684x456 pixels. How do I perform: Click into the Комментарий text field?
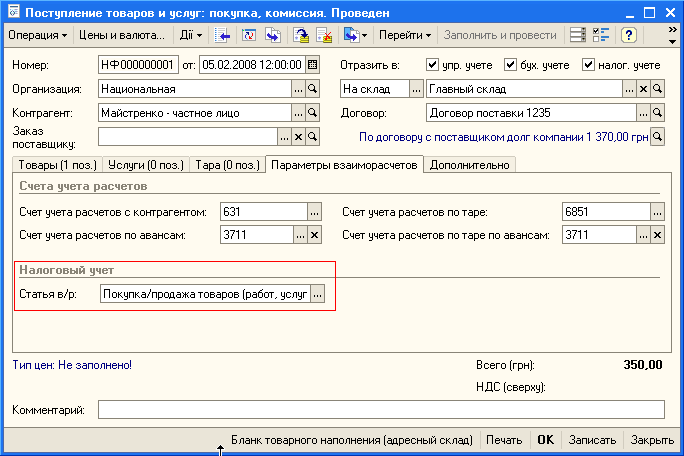(x=380, y=409)
